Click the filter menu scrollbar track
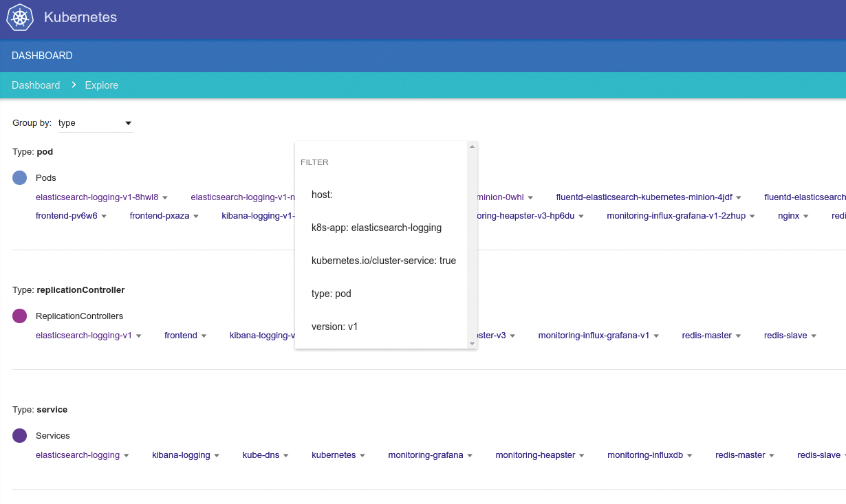The image size is (846, 504). [x=472, y=245]
